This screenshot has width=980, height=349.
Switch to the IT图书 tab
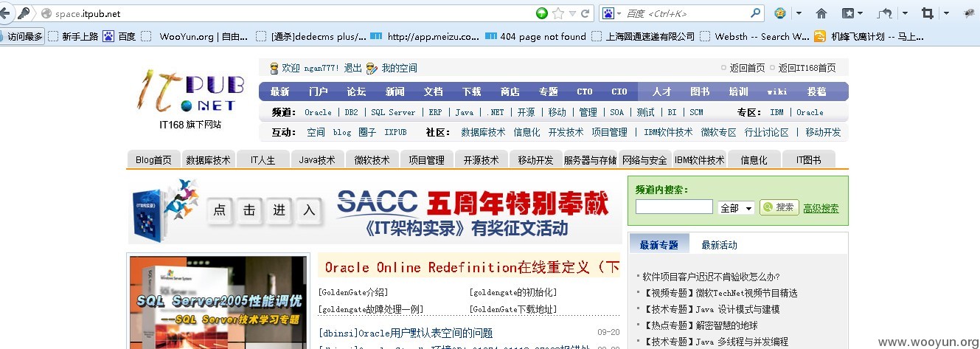808,159
